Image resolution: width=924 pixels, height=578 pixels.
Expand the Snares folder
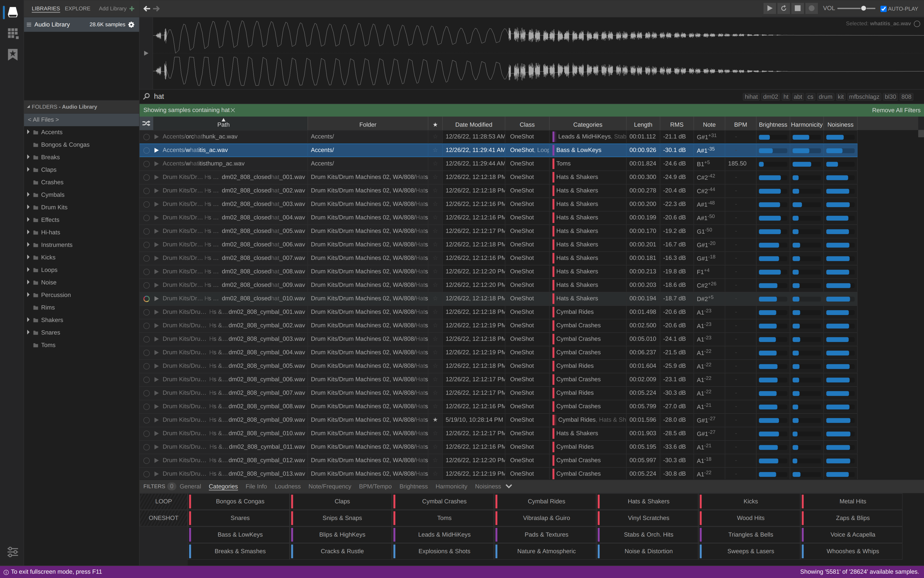pos(28,332)
